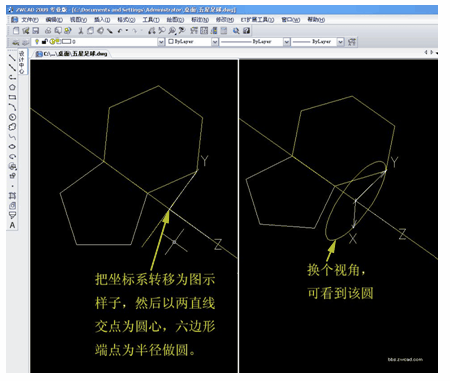This screenshot has height=381, width=450.
Task: Expand the layer list dropdown arrow
Action: (x=161, y=42)
